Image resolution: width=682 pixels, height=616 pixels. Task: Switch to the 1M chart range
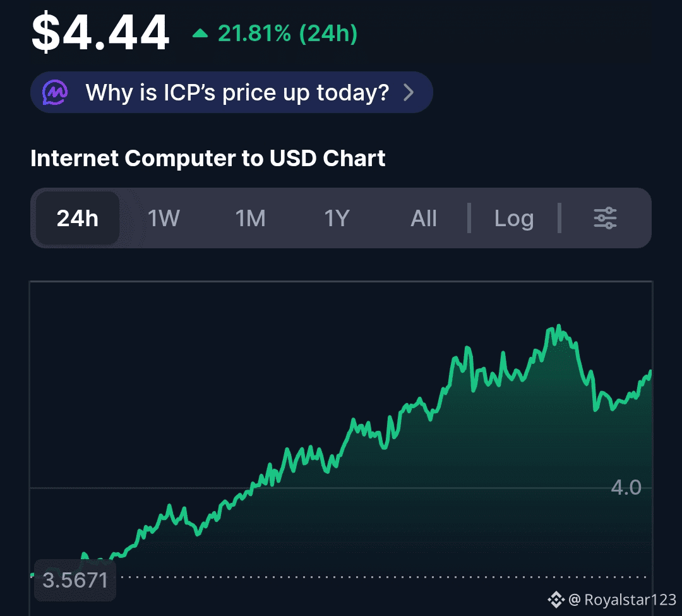click(x=250, y=218)
